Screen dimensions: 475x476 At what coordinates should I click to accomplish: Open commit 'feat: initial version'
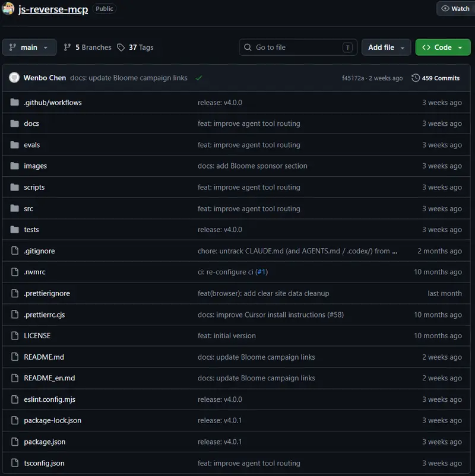[x=227, y=335]
